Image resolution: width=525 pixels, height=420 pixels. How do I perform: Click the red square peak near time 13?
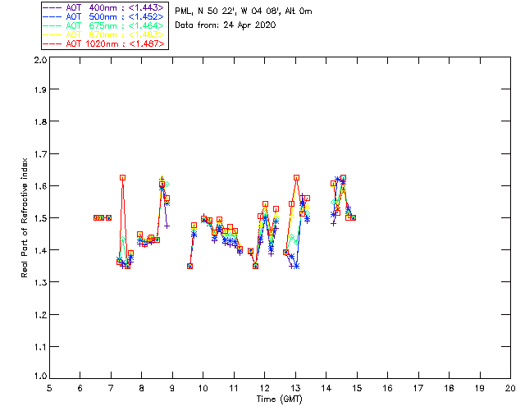coord(296,177)
